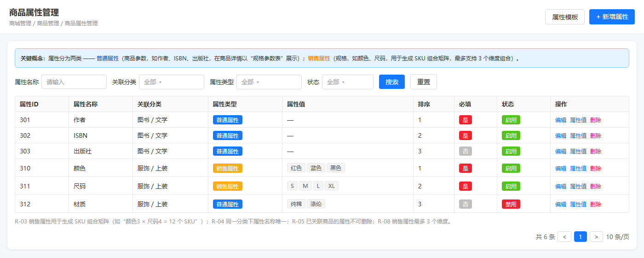Edit the 作者 attribute row
Screen dimensions: 644x258
tap(561, 120)
